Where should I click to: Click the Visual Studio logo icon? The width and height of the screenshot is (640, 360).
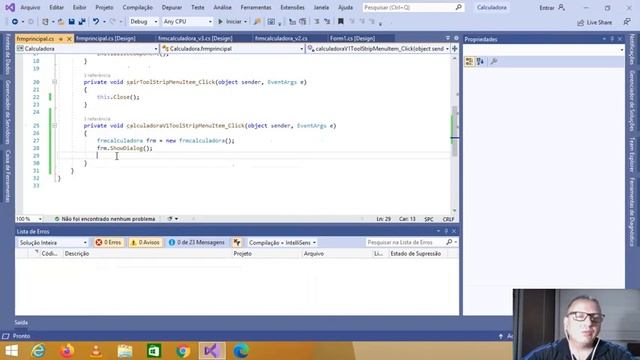[x=10, y=7]
